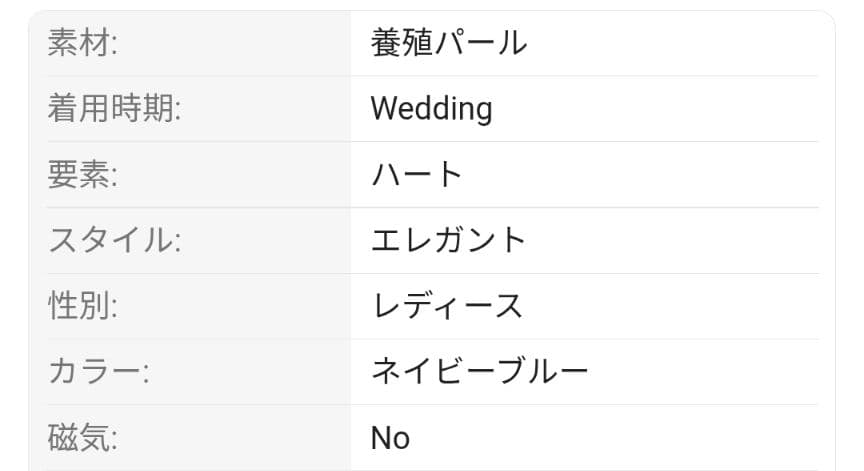Click the 素材 label
This screenshot has width=864, height=471.
[82, 43]
